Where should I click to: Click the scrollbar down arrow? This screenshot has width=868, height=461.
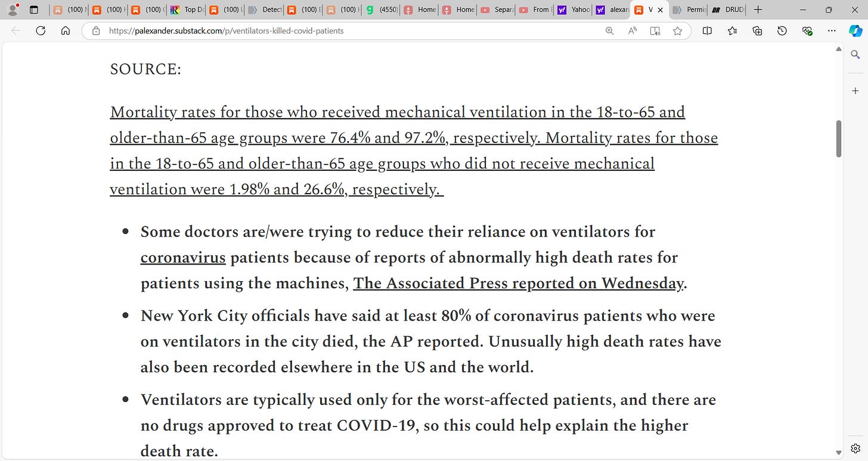pos(839,453)
